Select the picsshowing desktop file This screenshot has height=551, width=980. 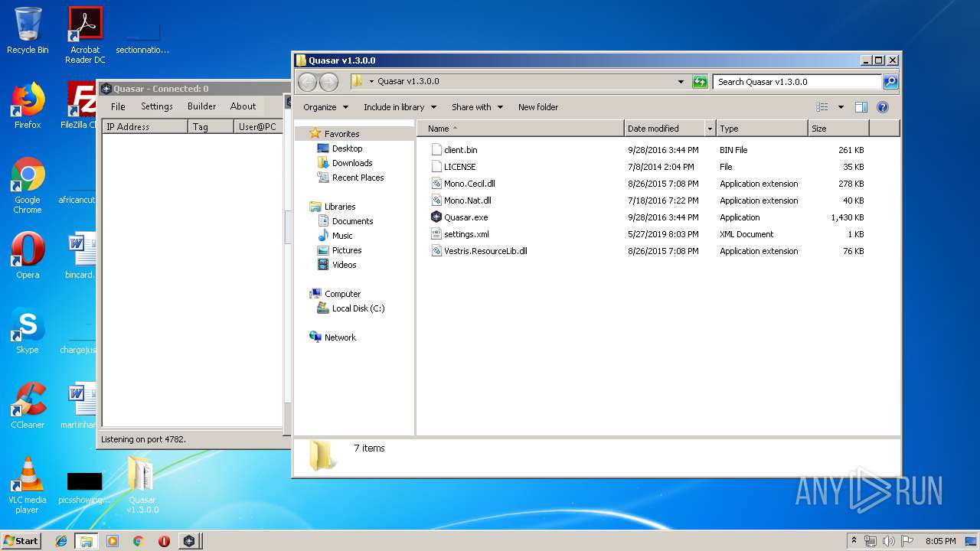(x=85, y=488)
